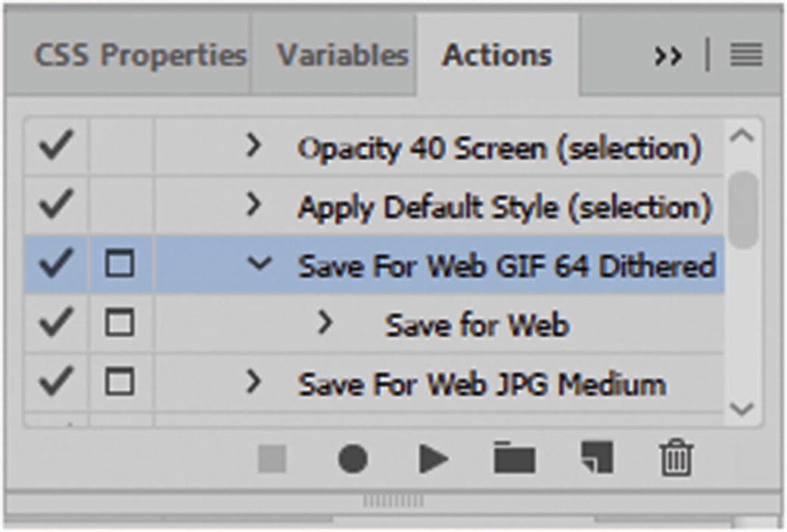Switch to the Variables tab
The width and height of the screenshot is (787, 532).
pos(342,56)
